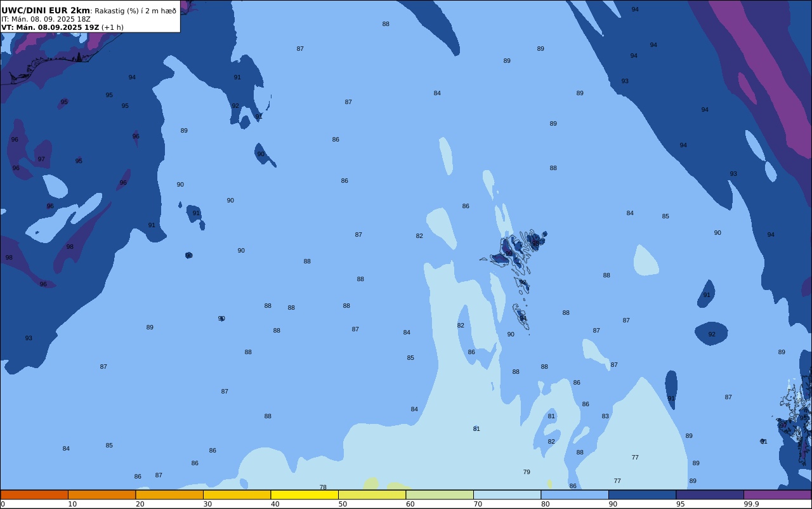Select the legend tick label '70'

(478, 505)
